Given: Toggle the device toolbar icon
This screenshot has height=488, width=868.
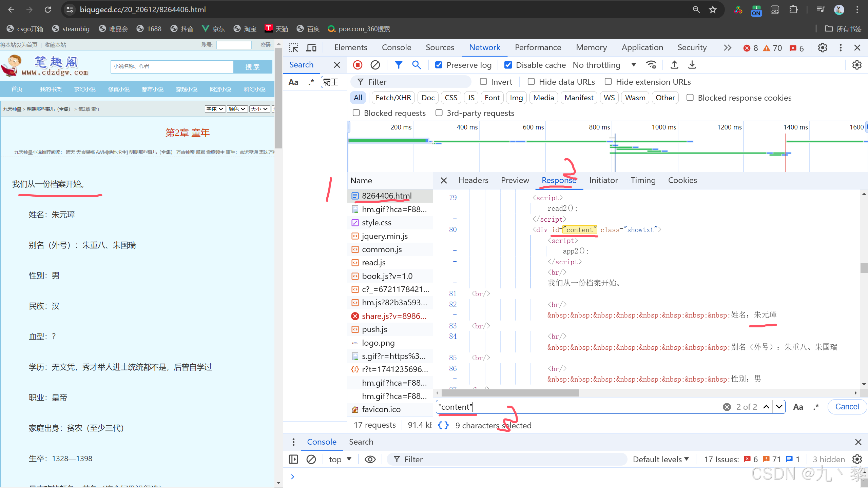Looking at the screenshot, I should pos(311,48).
